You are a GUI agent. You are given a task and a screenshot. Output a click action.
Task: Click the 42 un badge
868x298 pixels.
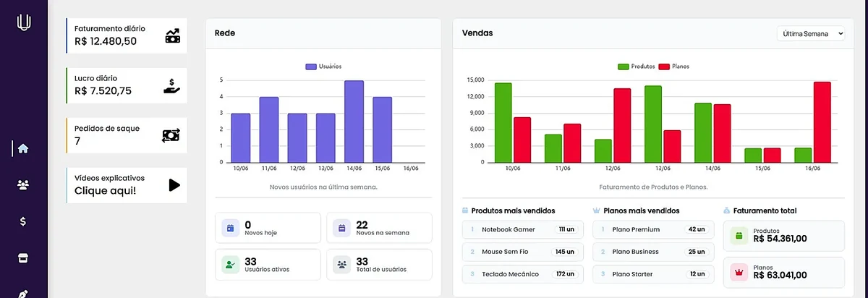(697, 229)
